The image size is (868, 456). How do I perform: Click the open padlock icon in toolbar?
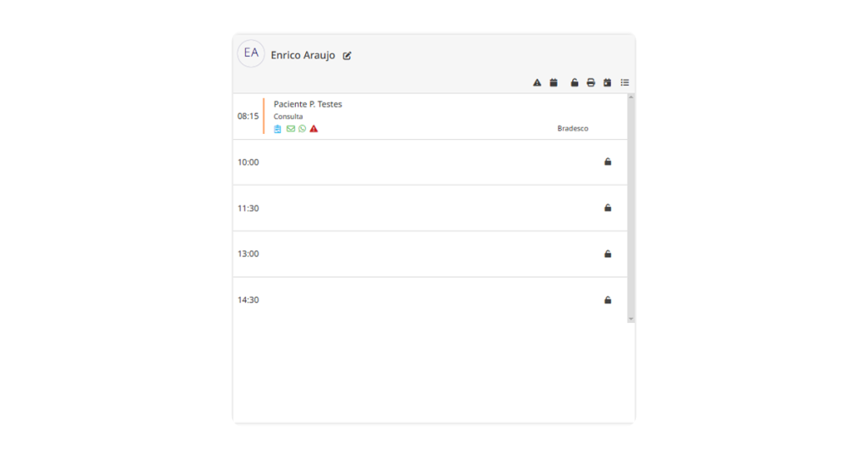(x=575, y=82)
